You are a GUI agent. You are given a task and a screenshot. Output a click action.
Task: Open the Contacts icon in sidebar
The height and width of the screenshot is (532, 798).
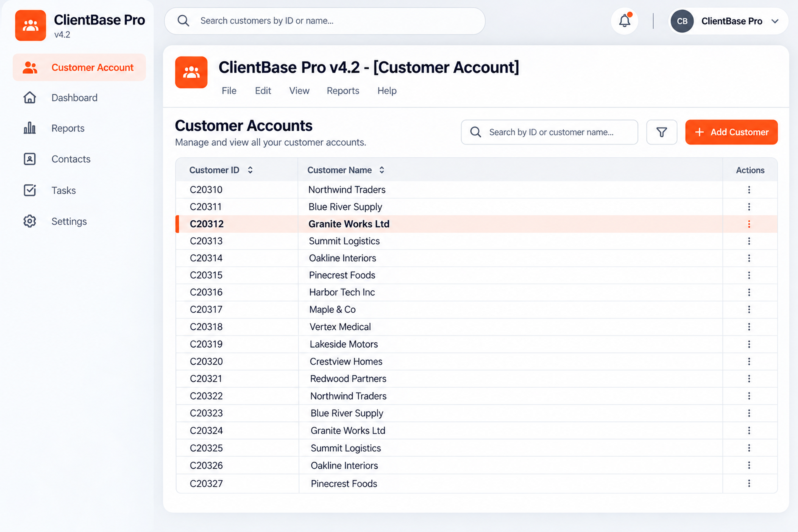click(x=29, y=159)
